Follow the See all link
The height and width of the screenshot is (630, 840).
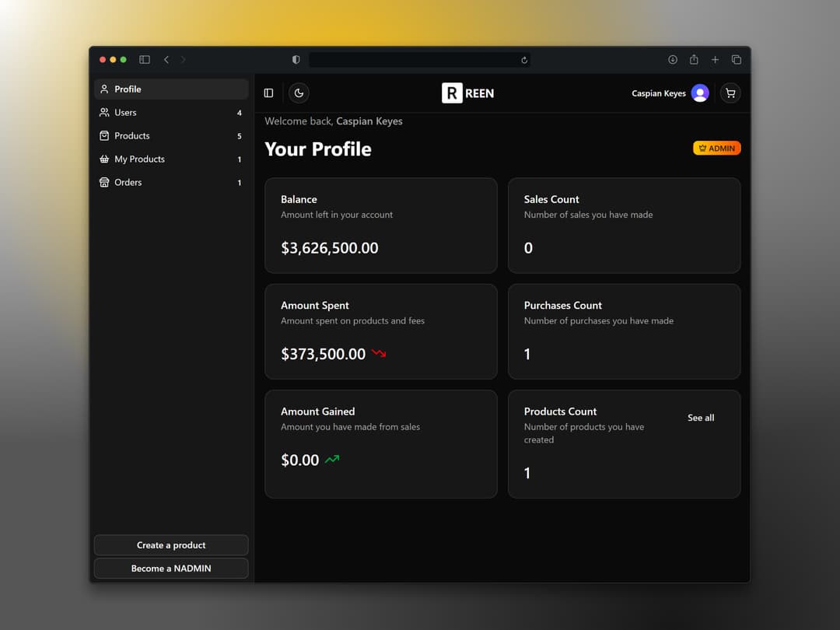coord(701,418)
